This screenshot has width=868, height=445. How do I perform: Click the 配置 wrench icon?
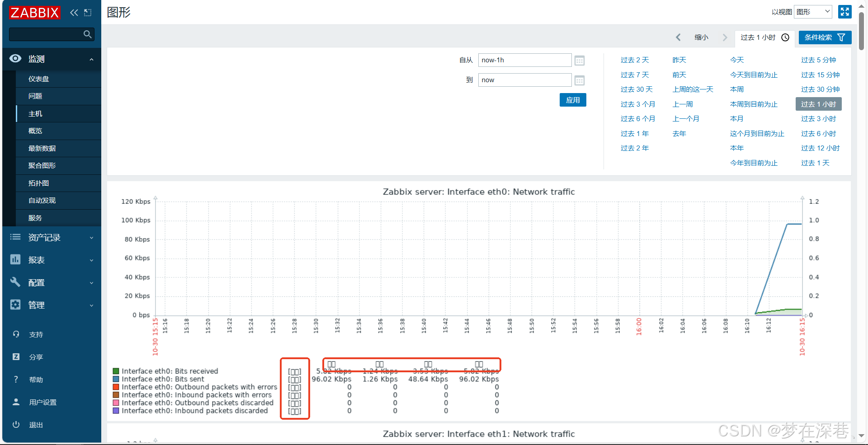click(x=15, y=282)
